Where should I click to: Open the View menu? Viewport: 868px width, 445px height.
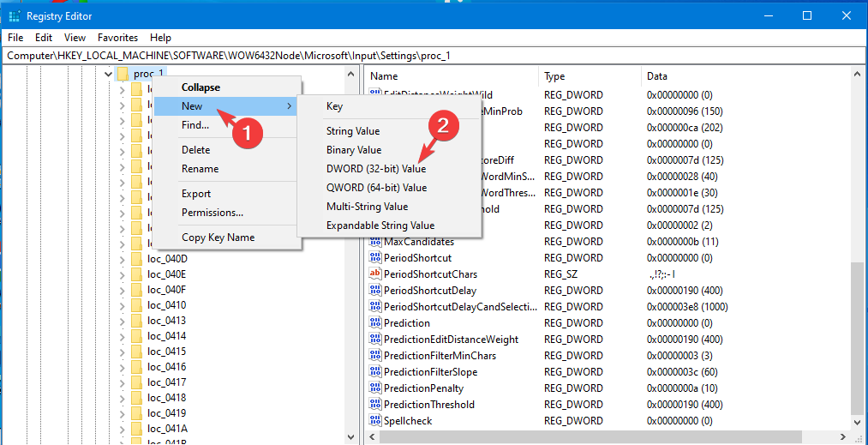pyautogui.click(x=75, y=38)
